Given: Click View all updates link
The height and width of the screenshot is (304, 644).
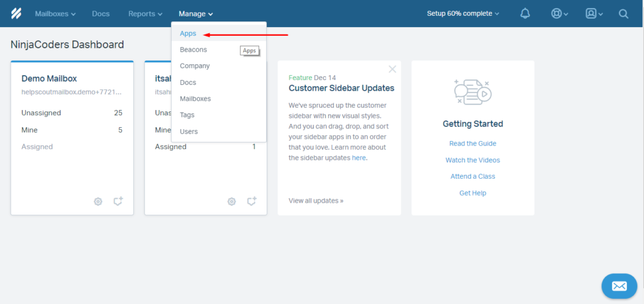Looking at the screenshot, I should click(316, 201).
